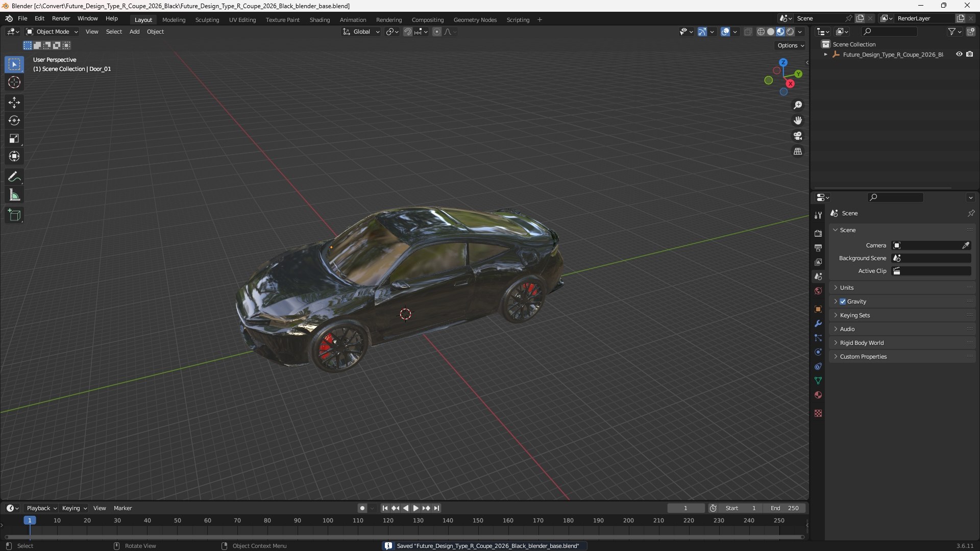Open the Physics properties tab
Image resolution: width=980 pixels, height=551 pixels.
click(818, 352)
